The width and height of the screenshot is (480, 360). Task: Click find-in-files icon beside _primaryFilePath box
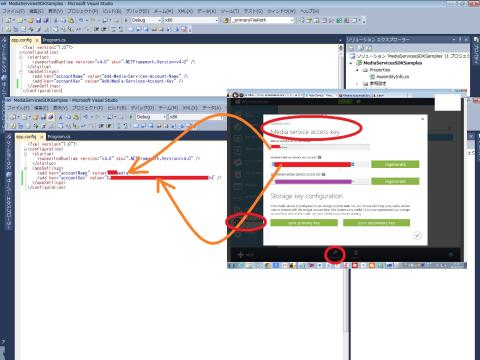pyautogui.click(x=226, y=20)
